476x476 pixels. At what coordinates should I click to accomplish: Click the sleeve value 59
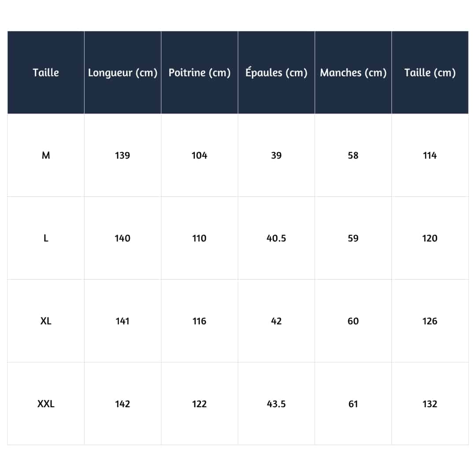(x=353, y=238)
